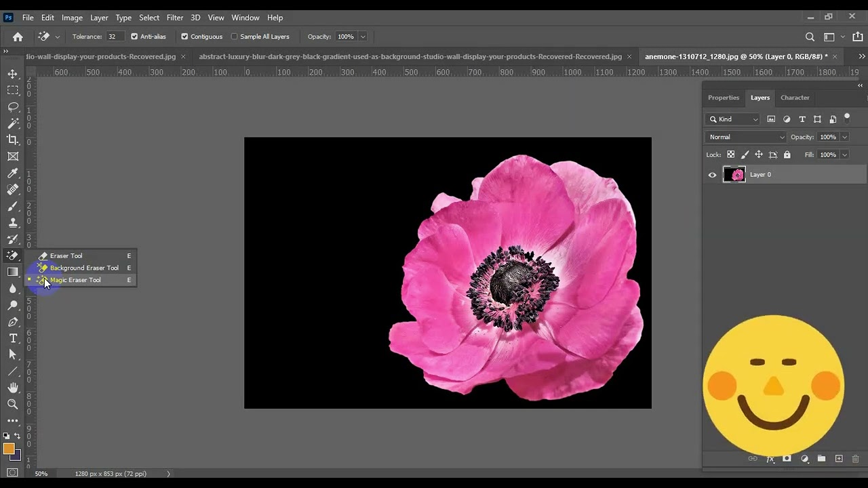Open the Normal blend mode dropdown
868x488 pixels.
click(746, 137)
